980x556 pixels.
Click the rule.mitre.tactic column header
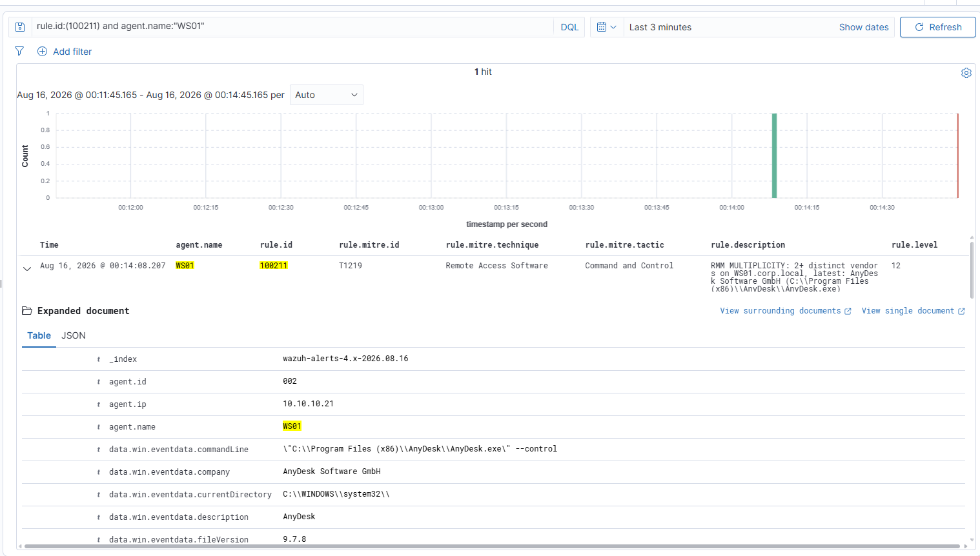coord(624,245)
